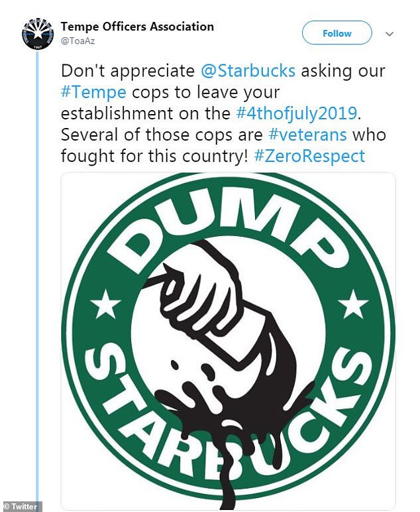Image resolution: width=420 pixels, height=512 pixels.
Task: Click the Tempe Officers Association profile avatar
Action: coord(38,33)
